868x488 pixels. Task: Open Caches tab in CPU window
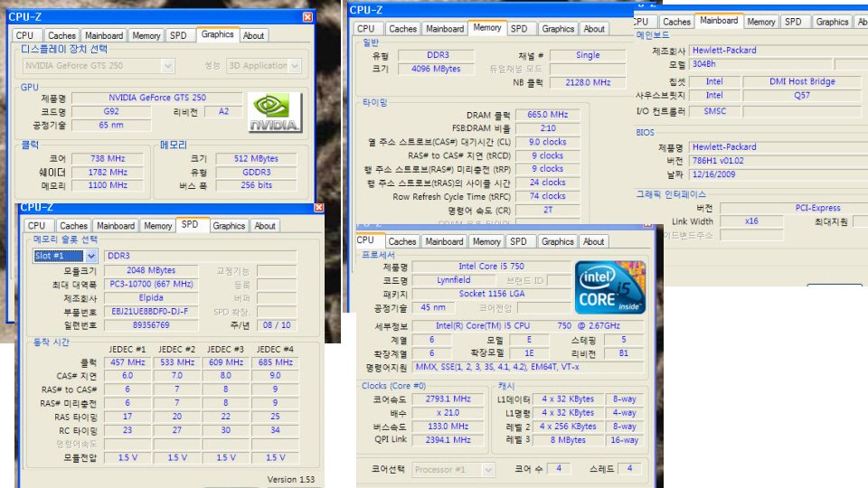[401, 242]
